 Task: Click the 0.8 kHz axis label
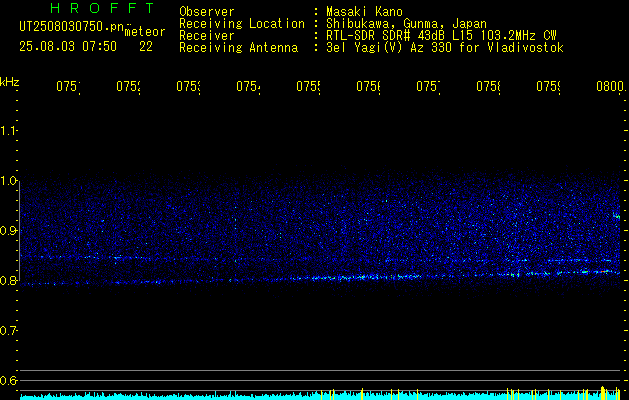pyautogui.click(x=9, y=281)
